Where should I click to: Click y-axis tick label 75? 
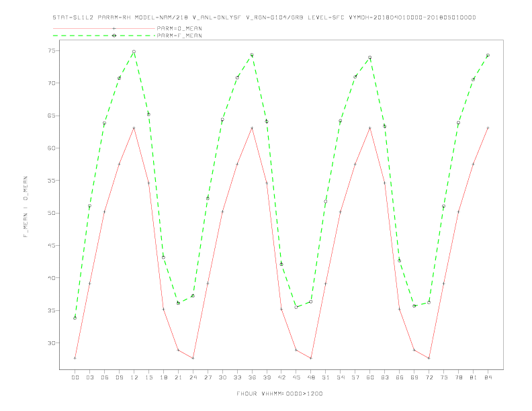[x=52, y=50]
